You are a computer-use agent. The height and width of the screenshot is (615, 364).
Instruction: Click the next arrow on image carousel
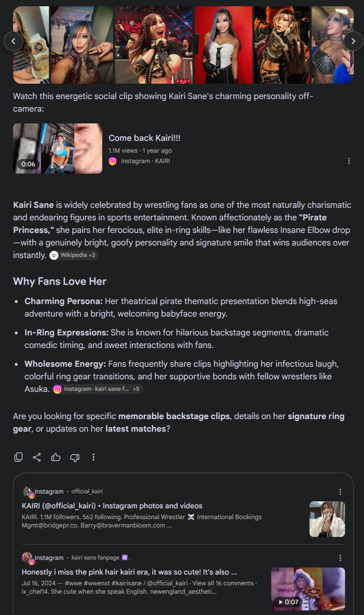click(x=353, y=41)
